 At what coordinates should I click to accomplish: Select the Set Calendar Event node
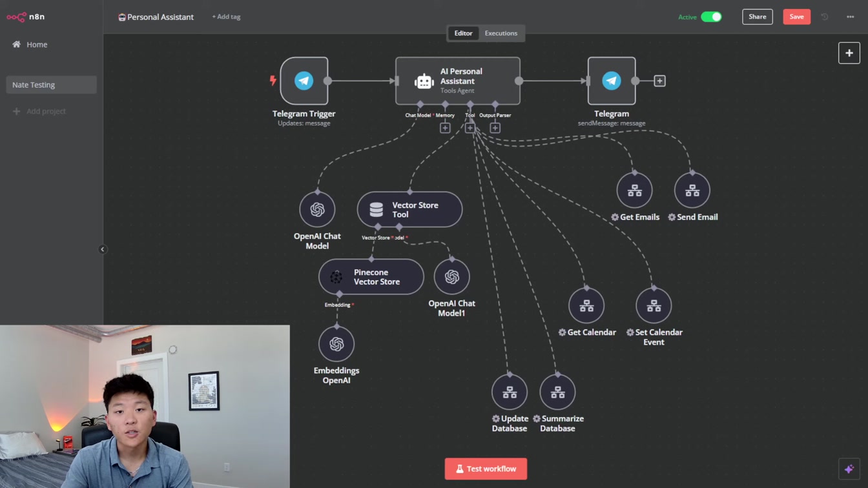pos(654,306)
